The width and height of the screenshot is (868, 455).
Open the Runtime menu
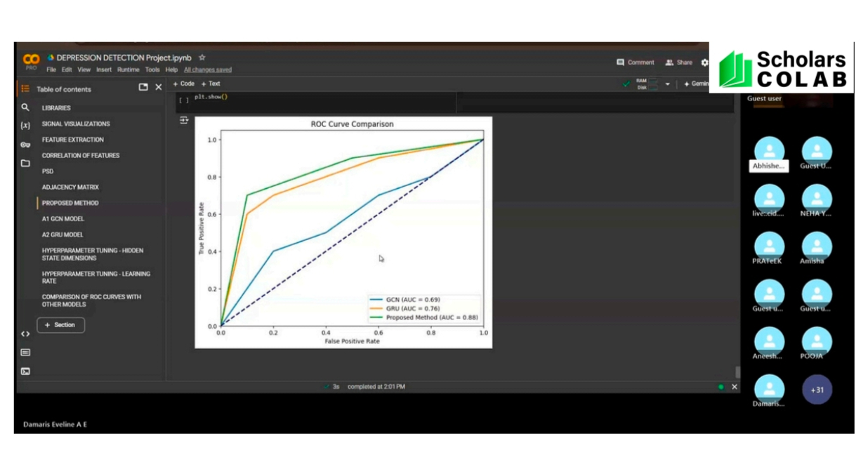click(128, 70)
